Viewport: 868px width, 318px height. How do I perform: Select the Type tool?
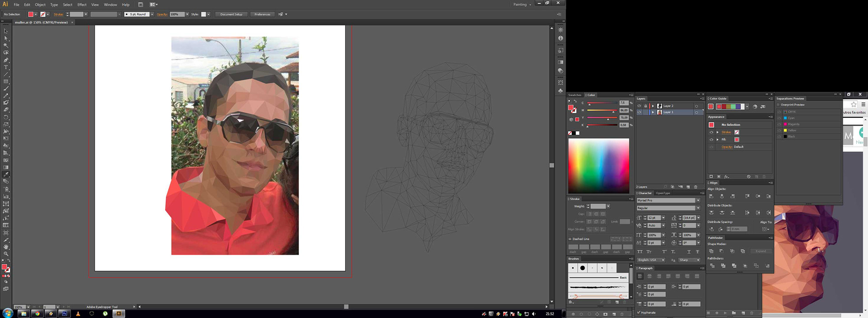pos(6,67)
